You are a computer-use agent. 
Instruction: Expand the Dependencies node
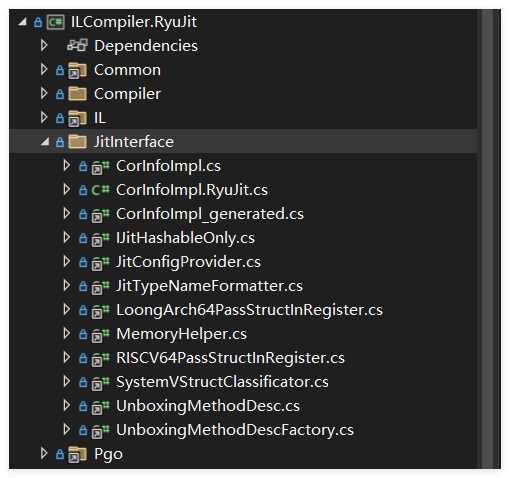(44, 45)
